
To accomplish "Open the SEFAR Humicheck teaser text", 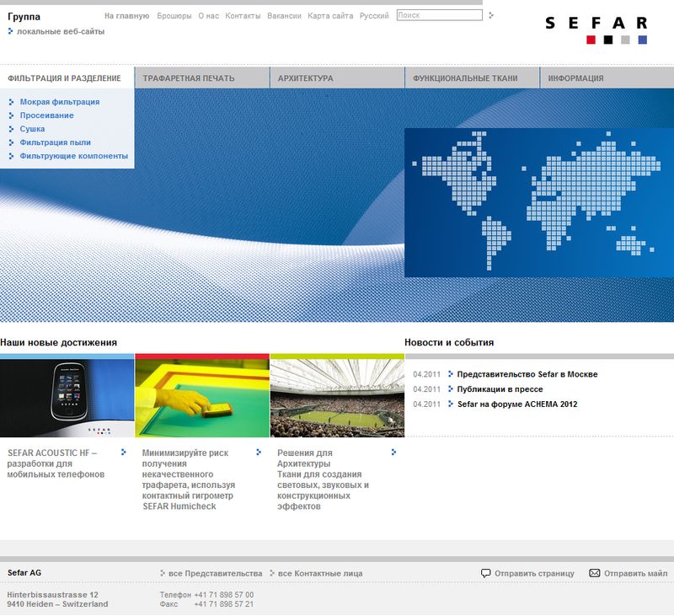I will tap(189, 479).
